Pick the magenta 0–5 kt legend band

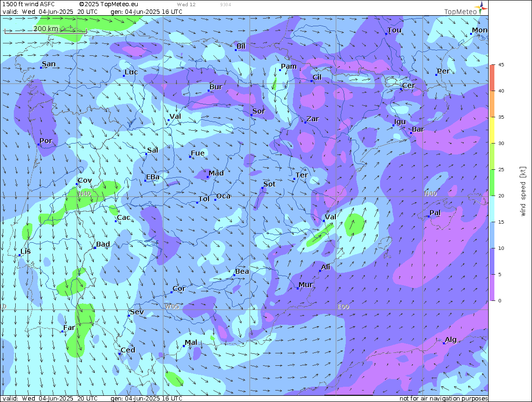tap(492, 288)
